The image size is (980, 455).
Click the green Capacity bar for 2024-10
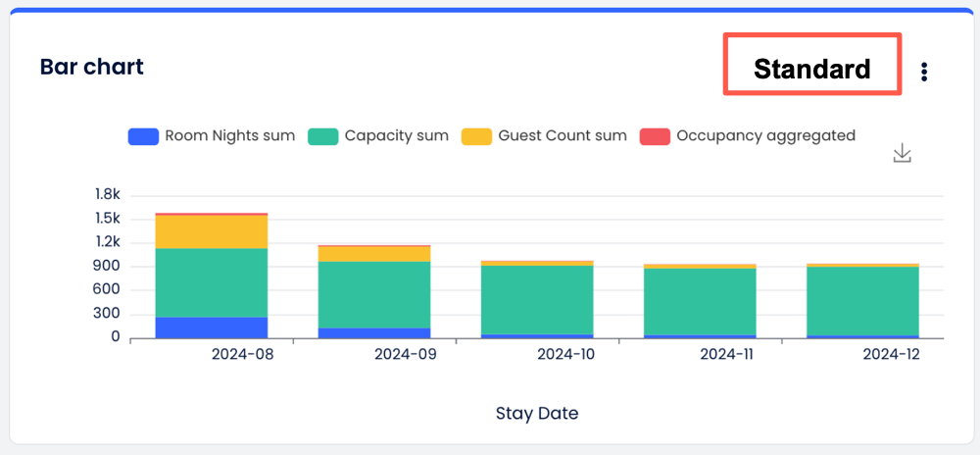point(537,299)
